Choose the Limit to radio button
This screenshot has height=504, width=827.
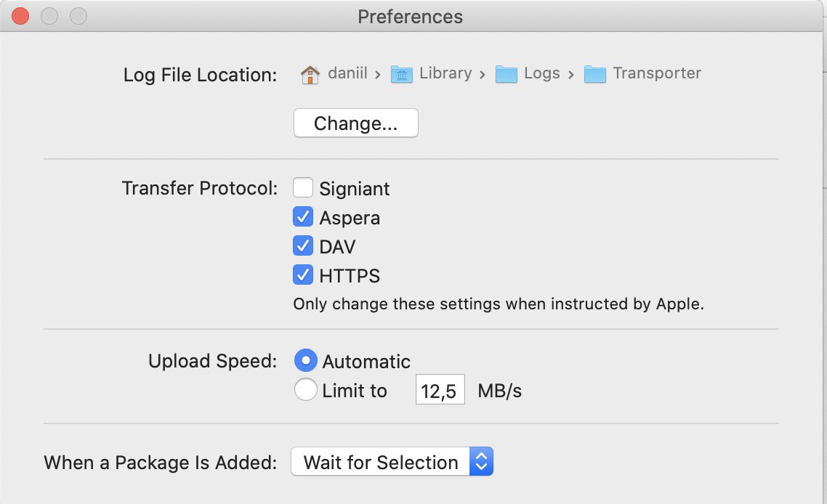click(x=305, y=389)
